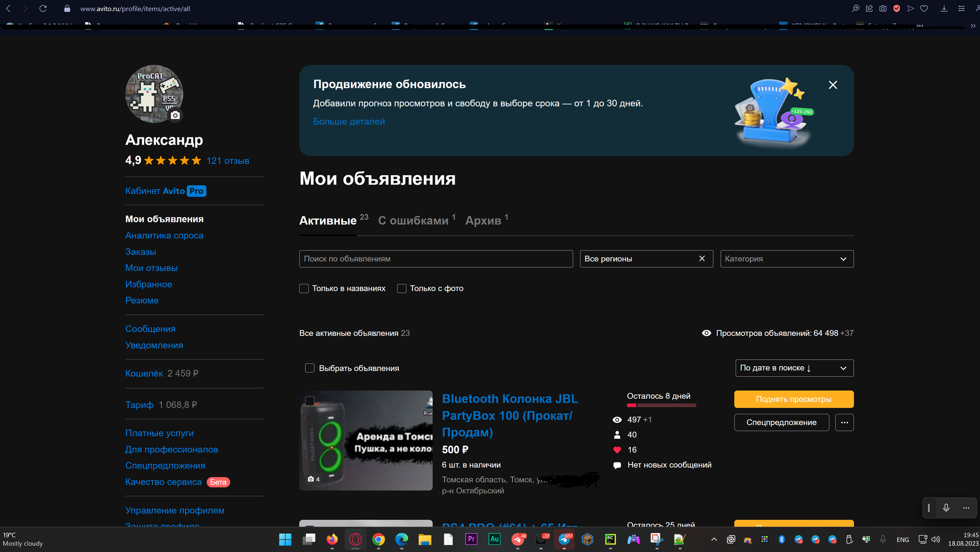Screen dimensions: 980x552
Task: Open the По дате в поиске sort dropdown
Action: (794, 368)
